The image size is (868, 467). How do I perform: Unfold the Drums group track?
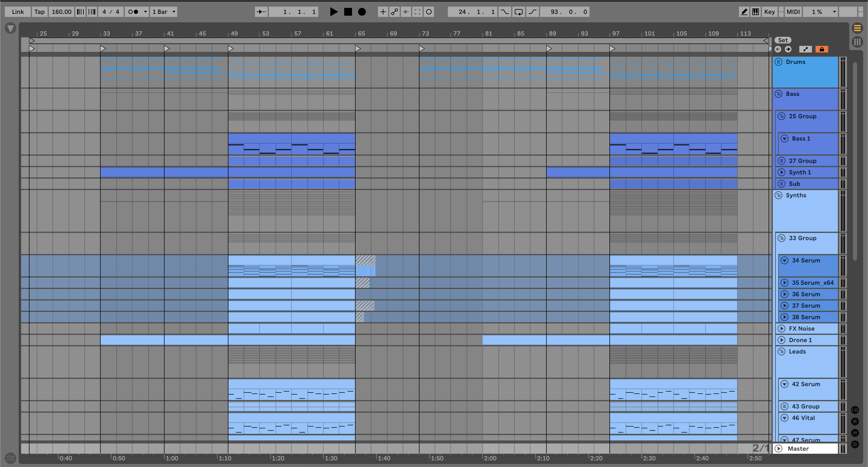(778, 62)
